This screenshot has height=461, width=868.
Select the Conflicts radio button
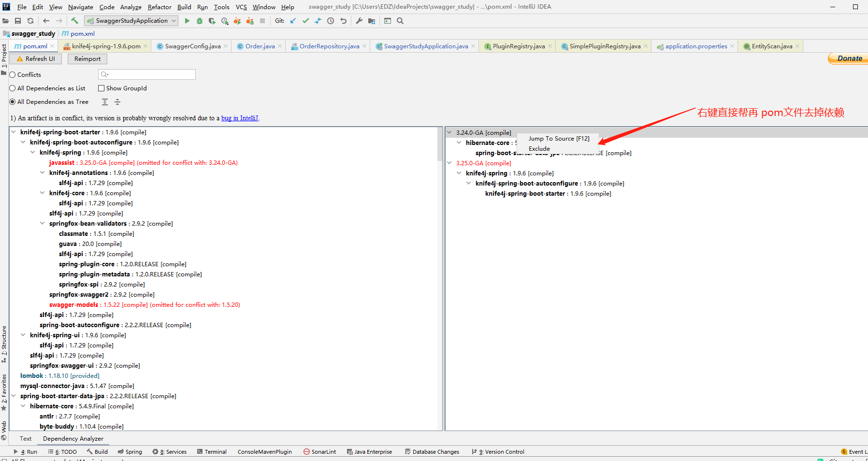tap(13, 74)
